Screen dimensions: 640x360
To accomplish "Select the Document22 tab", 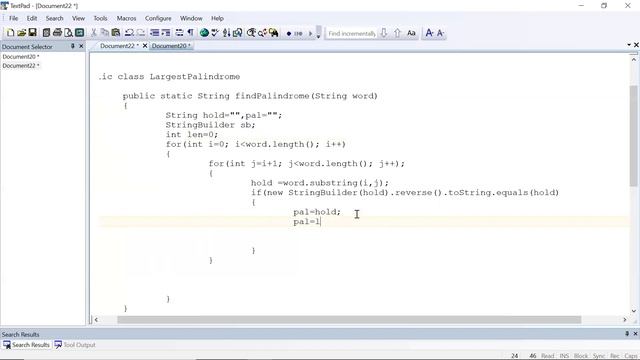I will tap(119, 46).
